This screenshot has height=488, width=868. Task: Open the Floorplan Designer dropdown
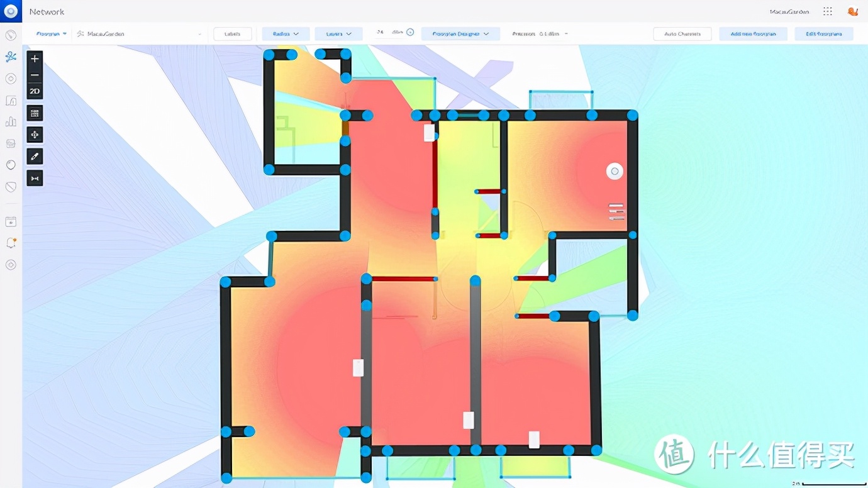point(460,34)
